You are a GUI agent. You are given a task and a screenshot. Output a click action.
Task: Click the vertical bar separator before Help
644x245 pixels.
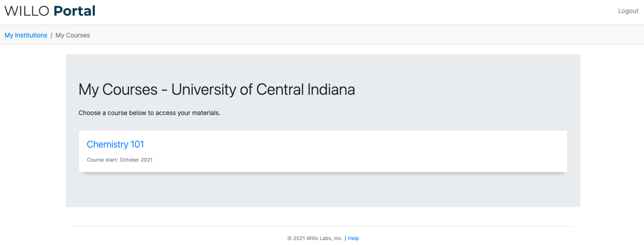pyautogui.click(x=345, y=238)
